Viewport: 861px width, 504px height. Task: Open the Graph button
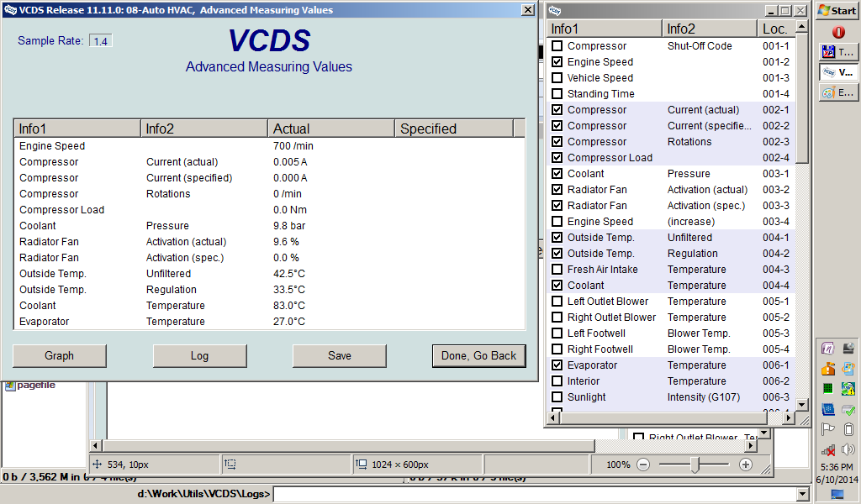click(60, 356)
